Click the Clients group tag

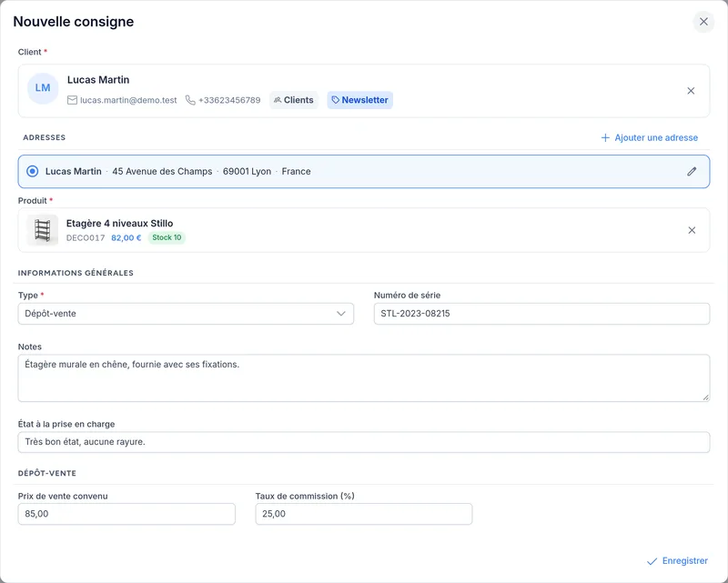(x=294, y=100)
